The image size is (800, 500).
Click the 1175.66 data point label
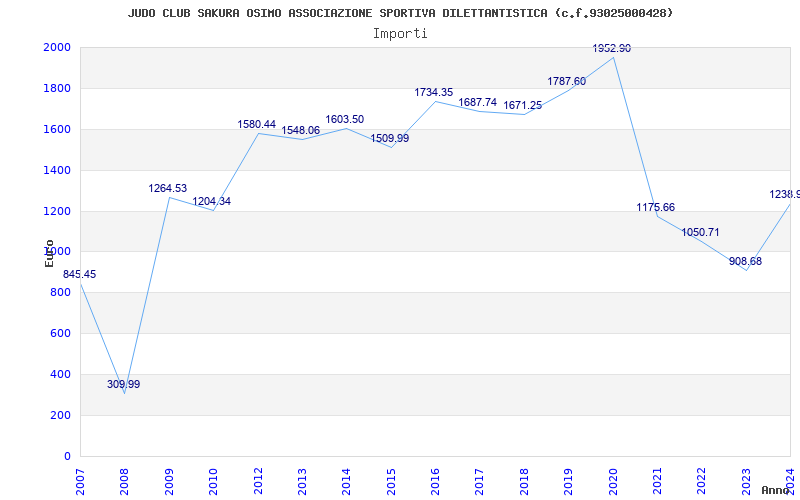(656, 207)
